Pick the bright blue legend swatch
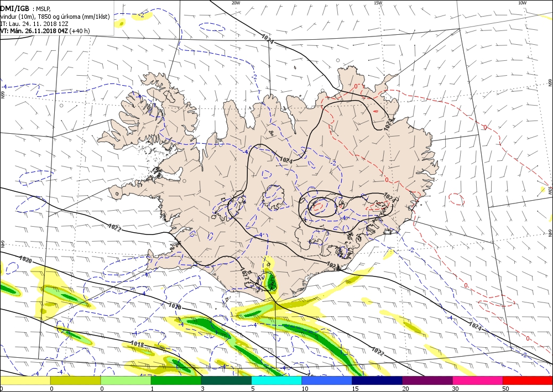Viewport: 553px width, 392px height. [x=327, y=380]
